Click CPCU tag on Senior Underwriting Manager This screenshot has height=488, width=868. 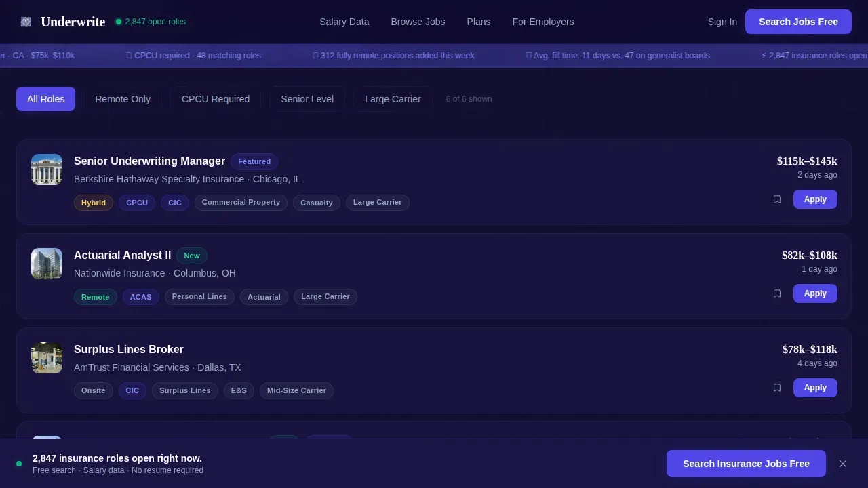point(137,203)
